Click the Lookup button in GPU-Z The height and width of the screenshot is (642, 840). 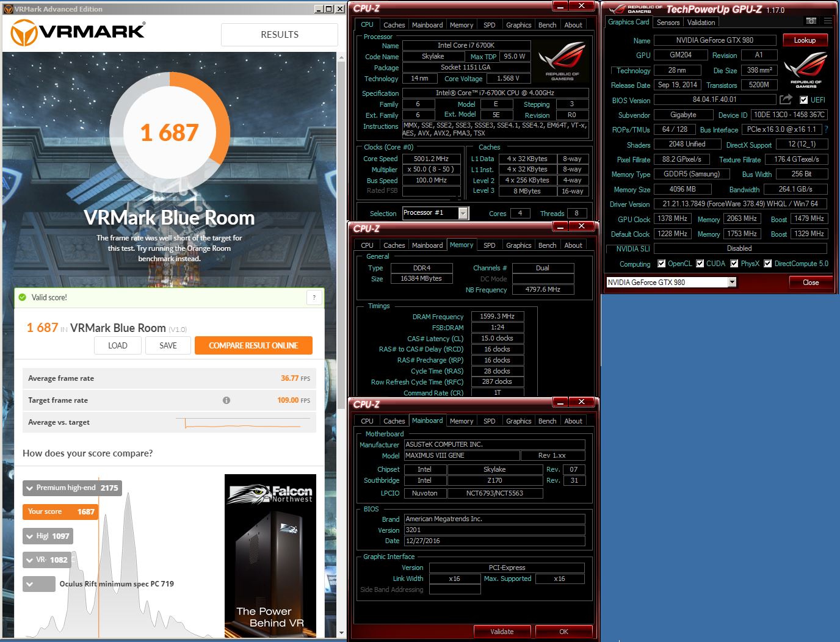point(805,40)
